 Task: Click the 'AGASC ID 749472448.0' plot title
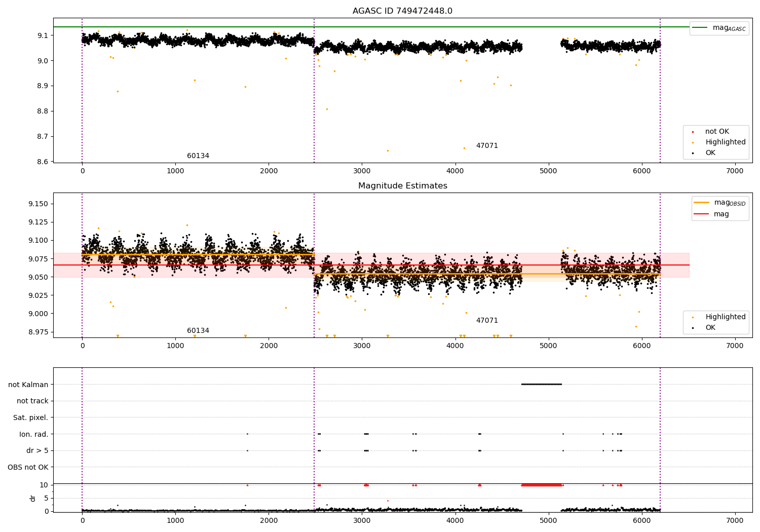[402, 11]
